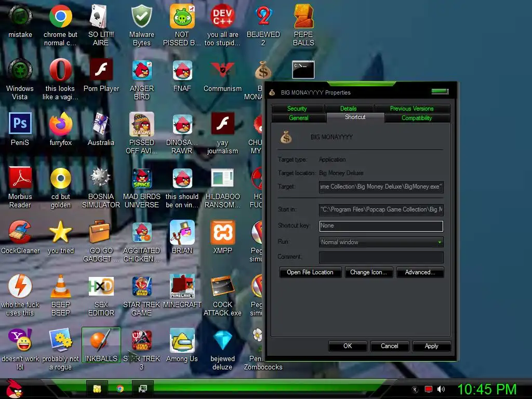The image size is (532, 399).
Task: Click the Change Icon... button
Action: [368, 272]
